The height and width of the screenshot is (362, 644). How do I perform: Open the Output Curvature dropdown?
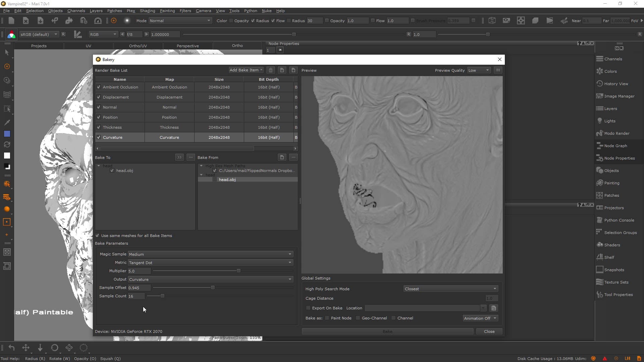click(x=210, y=279)
